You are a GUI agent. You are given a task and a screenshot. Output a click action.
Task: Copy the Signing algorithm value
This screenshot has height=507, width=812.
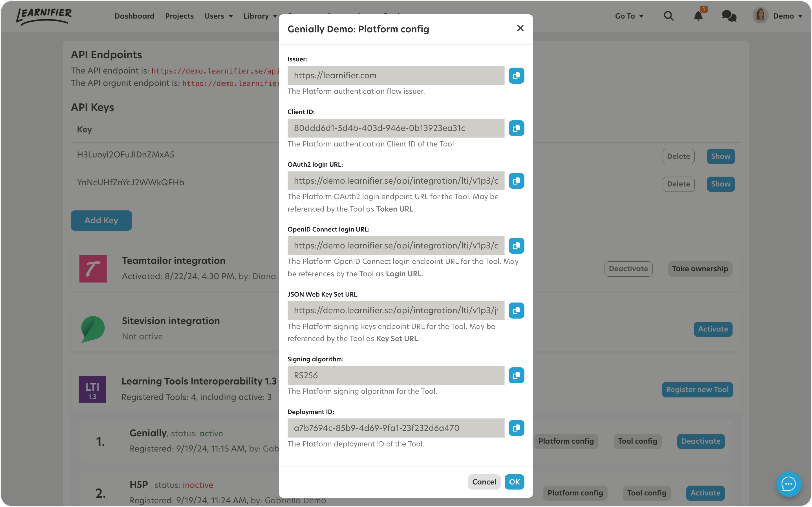(x=516, y=375)
